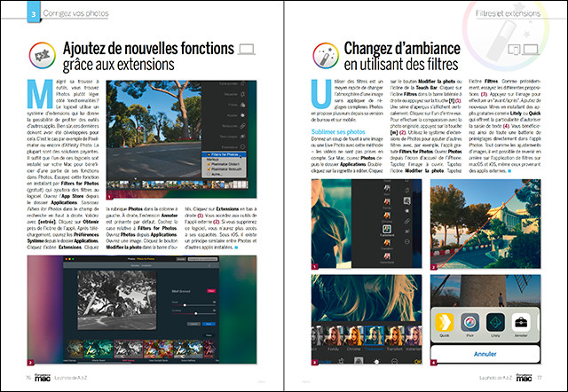Tap the ellipsis icon in the iPhone bottom toolbar

click(394, 361)
